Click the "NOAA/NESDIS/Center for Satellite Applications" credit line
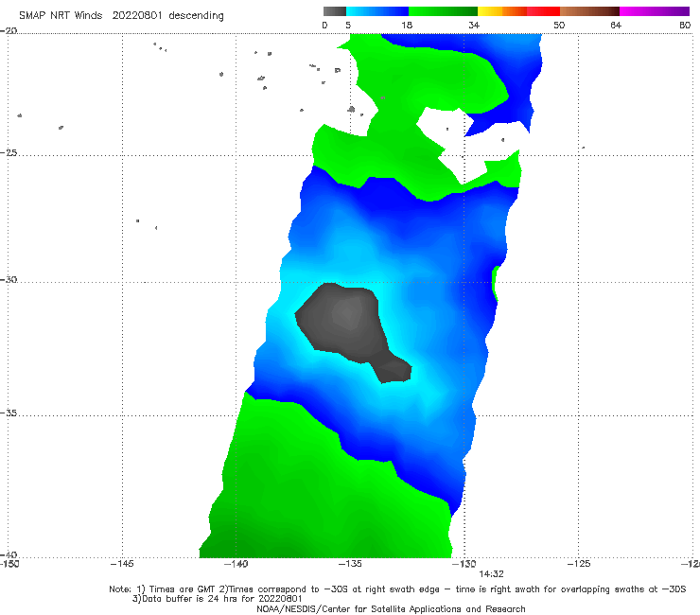The image size is (700, 615). [x=391, y=609]
